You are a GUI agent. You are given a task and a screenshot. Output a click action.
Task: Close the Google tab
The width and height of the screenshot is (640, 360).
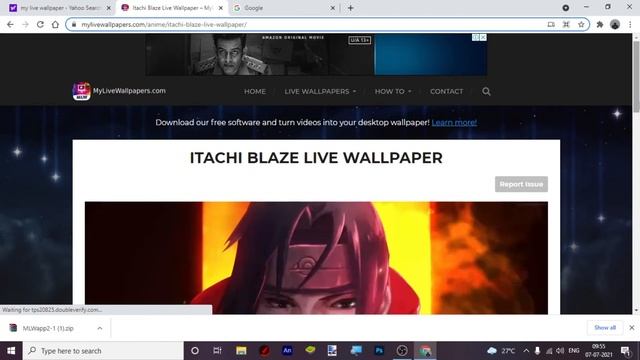pyautogui.click(x=333, y=8)
